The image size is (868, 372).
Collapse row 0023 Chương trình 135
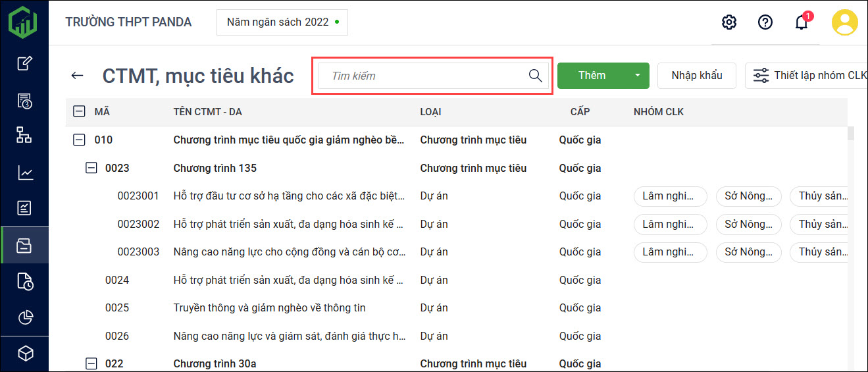(x=91, y=168)
